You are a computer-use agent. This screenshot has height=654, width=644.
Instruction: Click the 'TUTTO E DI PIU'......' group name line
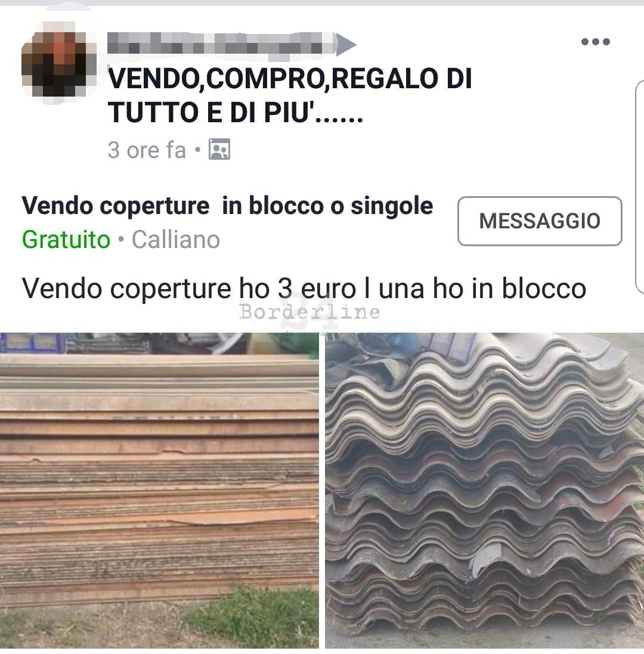(236, 111)
